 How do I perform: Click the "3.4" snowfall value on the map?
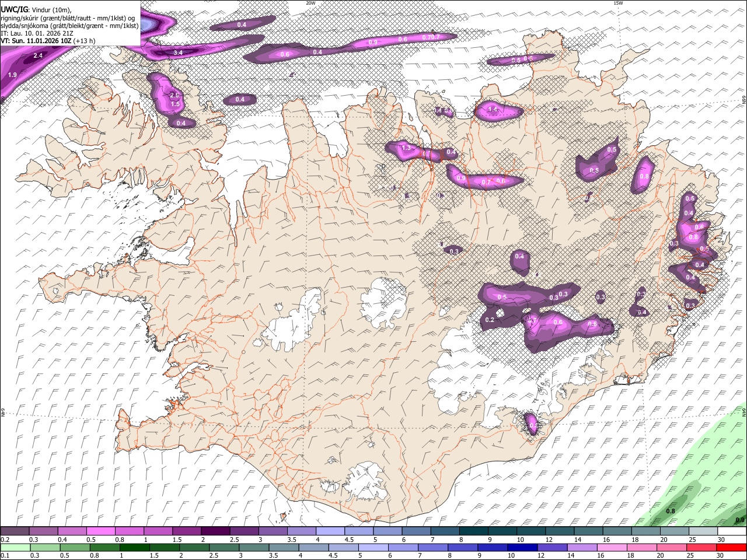[x=179, y=52]
